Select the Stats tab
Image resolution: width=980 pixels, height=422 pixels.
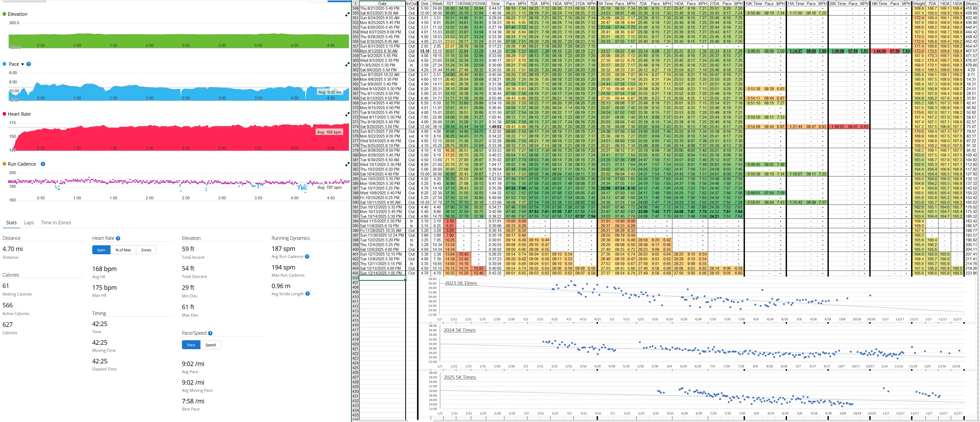click(11, 223)
